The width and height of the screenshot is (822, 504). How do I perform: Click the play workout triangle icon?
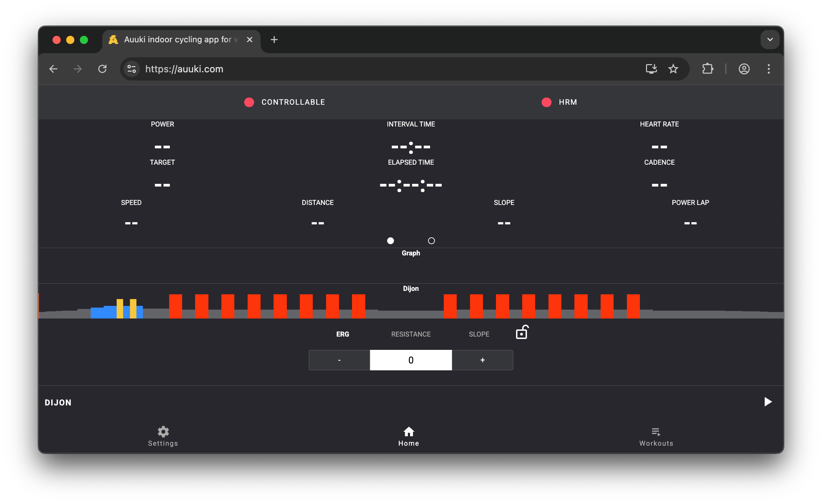768,402
